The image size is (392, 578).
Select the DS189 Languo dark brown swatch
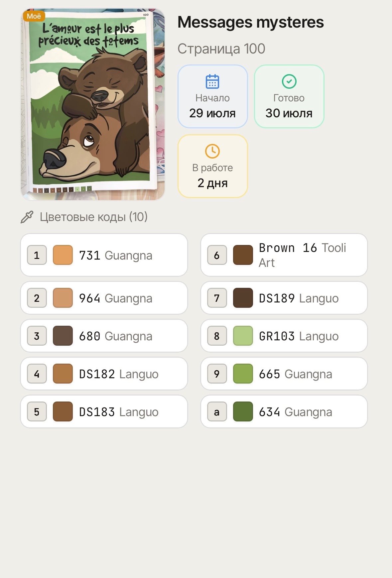click(x=243, y=298)
